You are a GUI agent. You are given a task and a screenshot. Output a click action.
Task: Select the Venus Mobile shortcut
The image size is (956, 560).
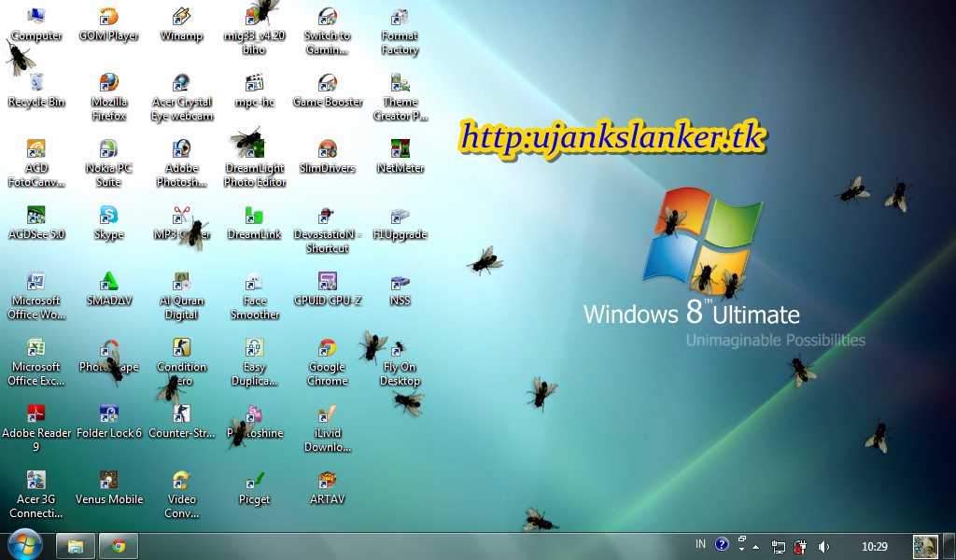(108, 487)
